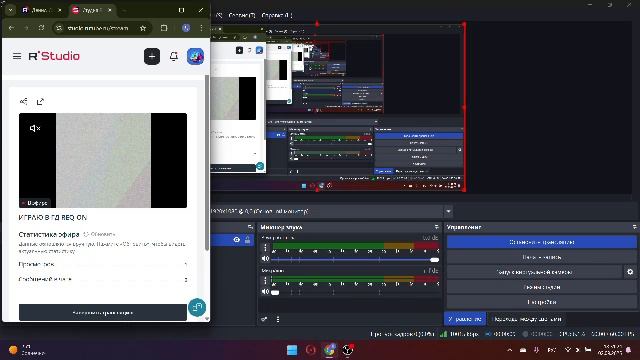Click the teal chat floating button
Image resolution: width=640 pixels, height=360 pixels.
(x=197, y=307)
